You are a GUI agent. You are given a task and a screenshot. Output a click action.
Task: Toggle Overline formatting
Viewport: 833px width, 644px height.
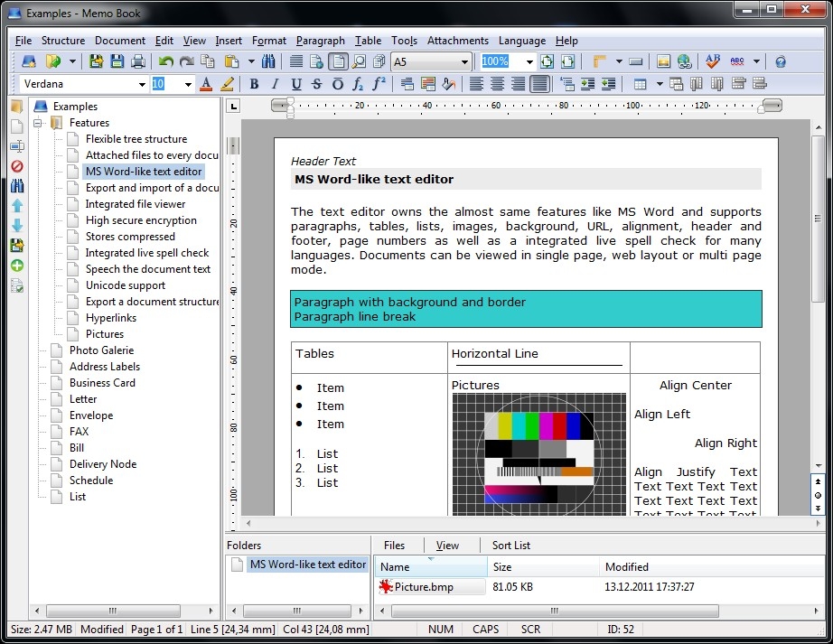click(x=337, y=84)
